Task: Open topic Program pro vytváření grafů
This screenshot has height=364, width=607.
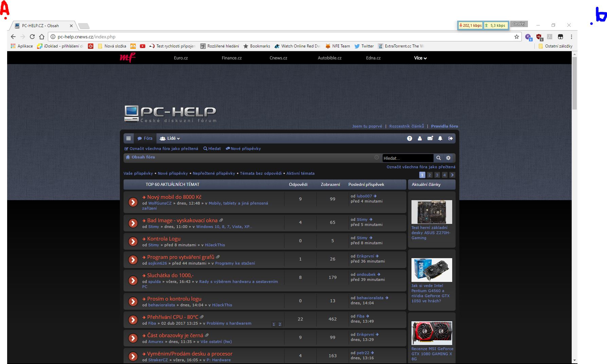Action: 181,257
